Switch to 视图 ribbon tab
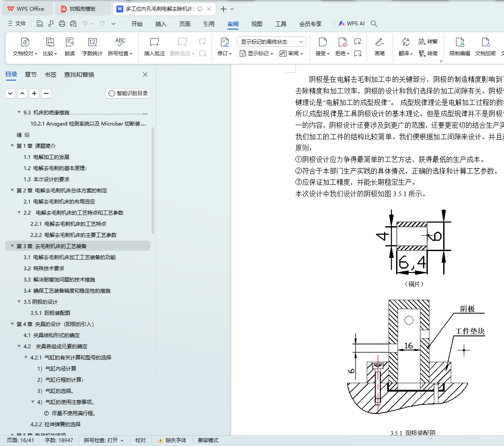The width and height of the screenshot is (504, 446). click(x=257, y=24)
